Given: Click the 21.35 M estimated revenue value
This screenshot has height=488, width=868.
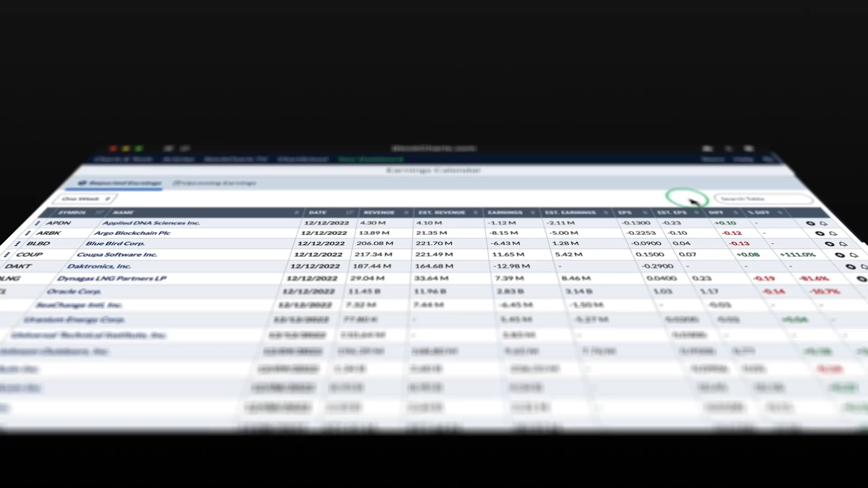Looking at the screenshot, I should tap(431, 233).
